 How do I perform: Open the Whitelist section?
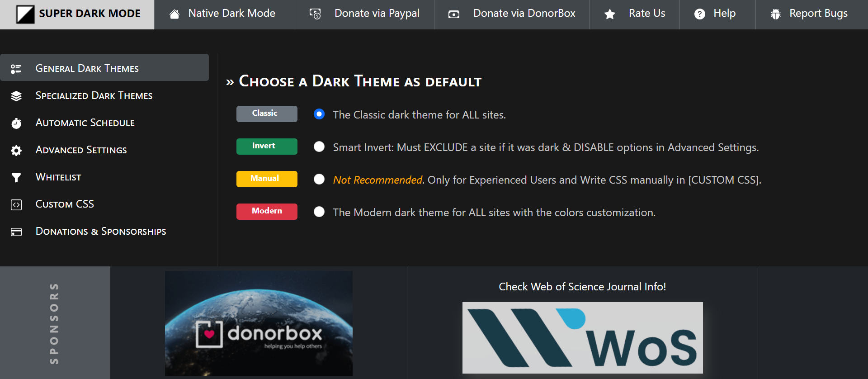coord(104,177)
